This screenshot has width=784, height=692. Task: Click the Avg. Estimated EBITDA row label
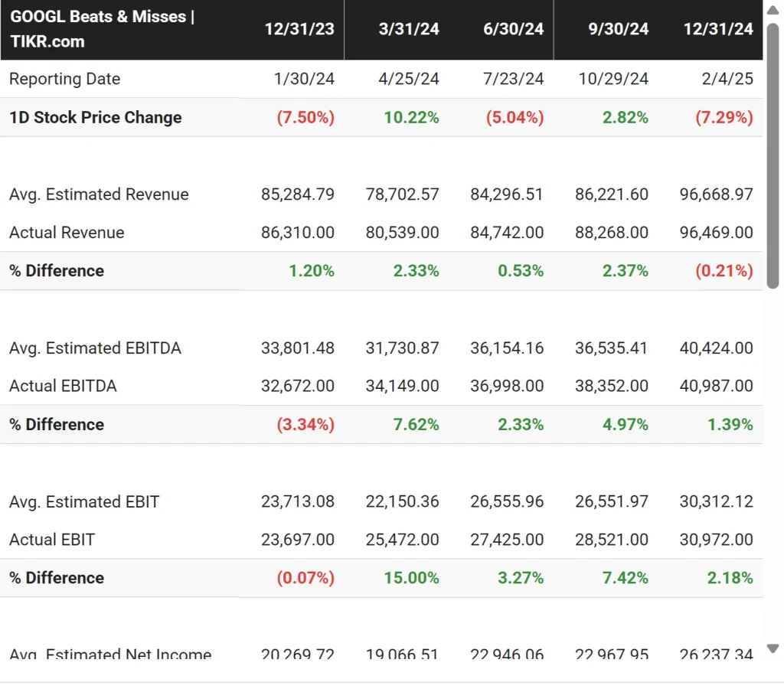pyautogui.click(x=95, y=348)
